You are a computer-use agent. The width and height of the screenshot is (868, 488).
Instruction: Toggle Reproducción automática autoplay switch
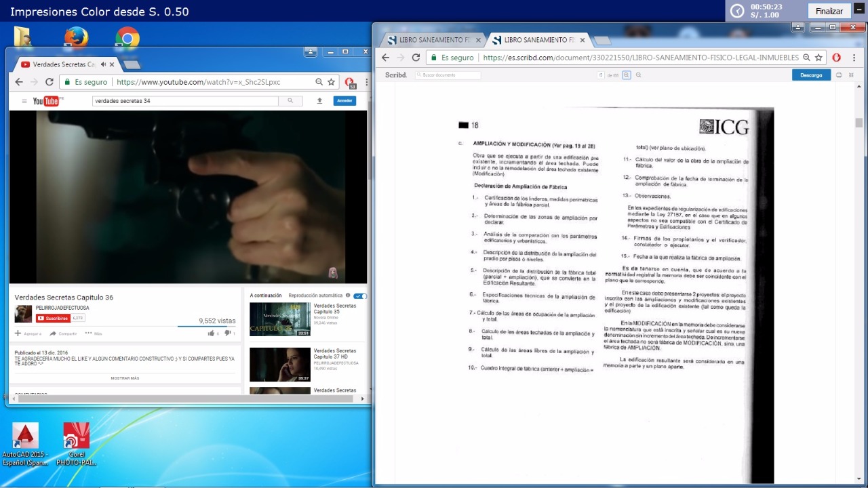pos(360,296)
